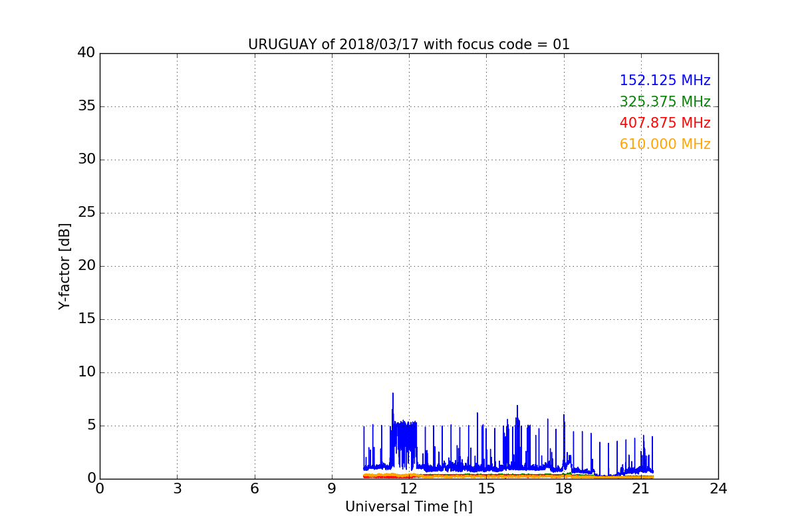The width and height of the screenshot is (798, 532).
Task: Select the 407.875 MHz legend label
Action: pos(665,123)
